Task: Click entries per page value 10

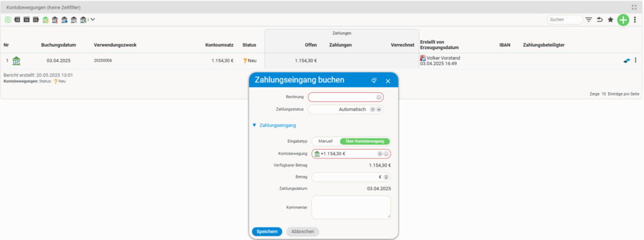Action: click(604, 94)
